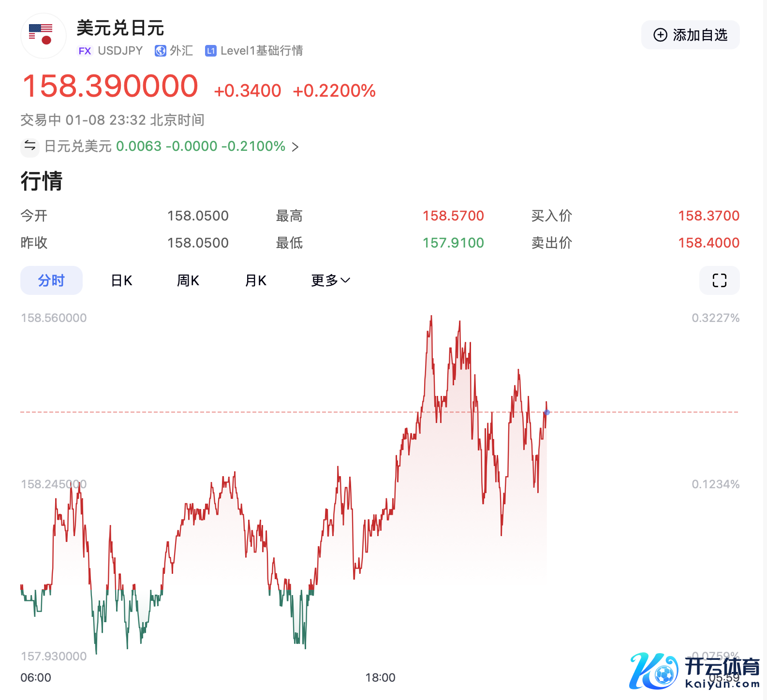This screenshot has width=767, height=700.
Task: Click the plus circle in 添加自选
Action: (x=660, y=35)
